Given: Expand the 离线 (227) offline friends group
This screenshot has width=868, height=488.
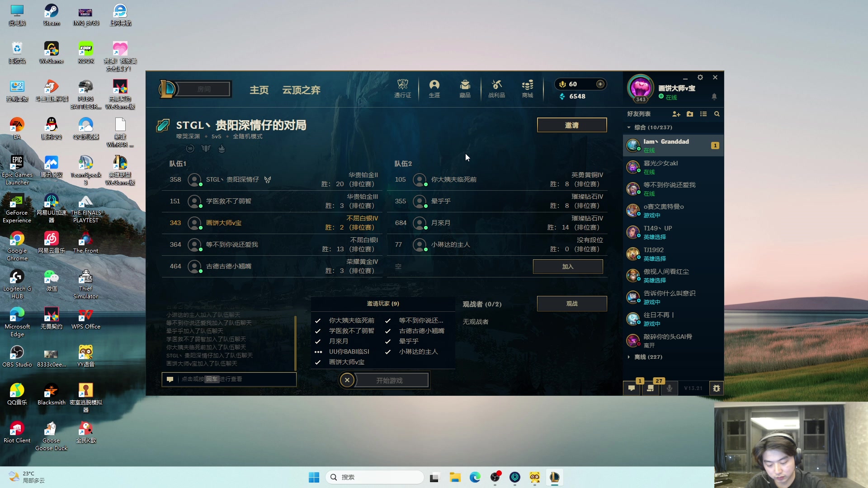Looking at the screenshot, I should (x=629, y=357).
